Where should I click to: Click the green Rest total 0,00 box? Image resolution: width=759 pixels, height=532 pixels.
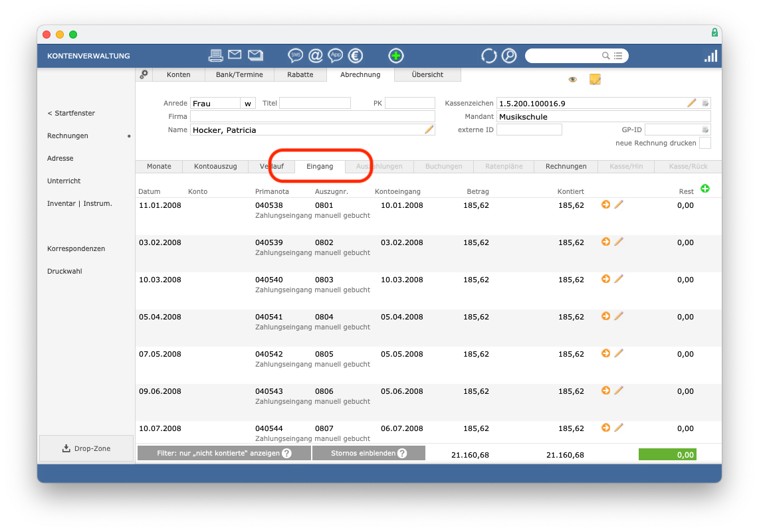pyautogui.click(x=667, y=454)
